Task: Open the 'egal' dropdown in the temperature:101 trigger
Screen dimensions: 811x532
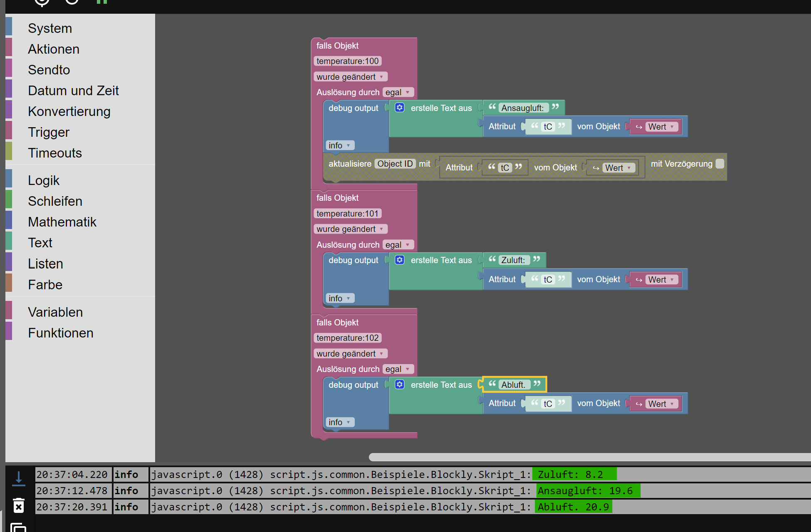Action: pyautogui.click(x=398, y=245)
